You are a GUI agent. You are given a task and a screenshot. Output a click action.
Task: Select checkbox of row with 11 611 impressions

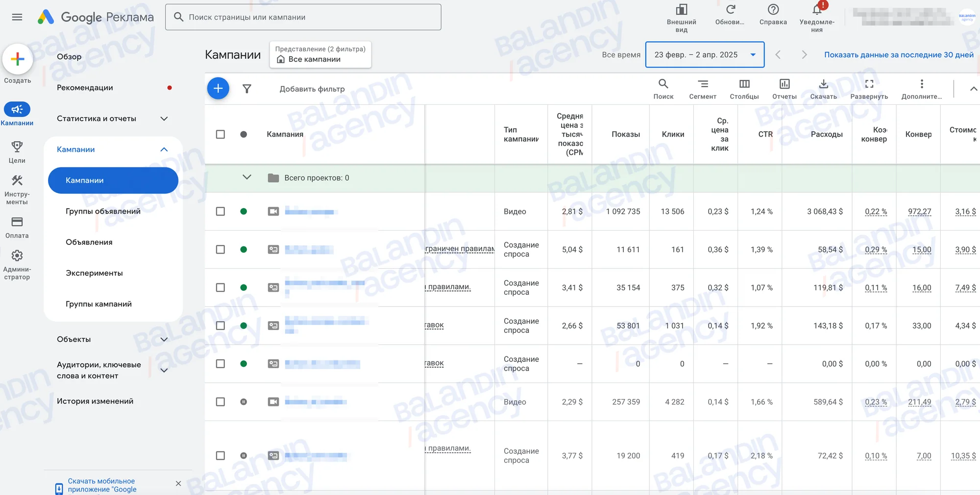tap(220, 250)
